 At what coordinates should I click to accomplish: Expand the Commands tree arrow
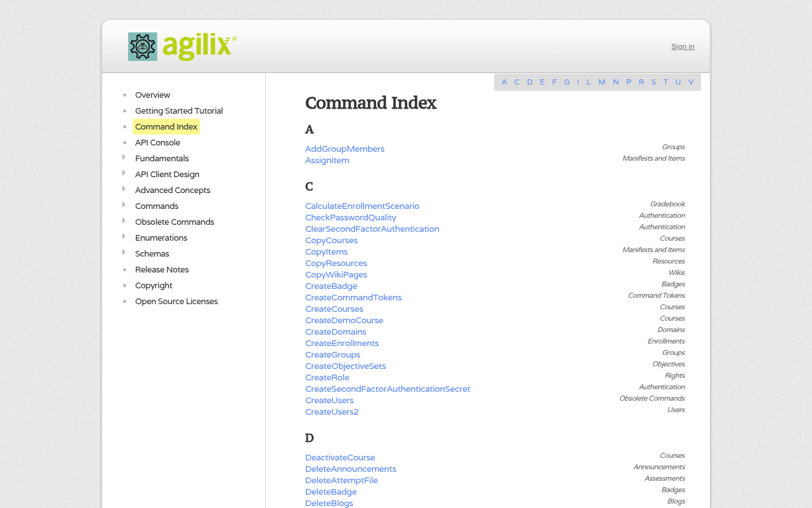[124, 205]
